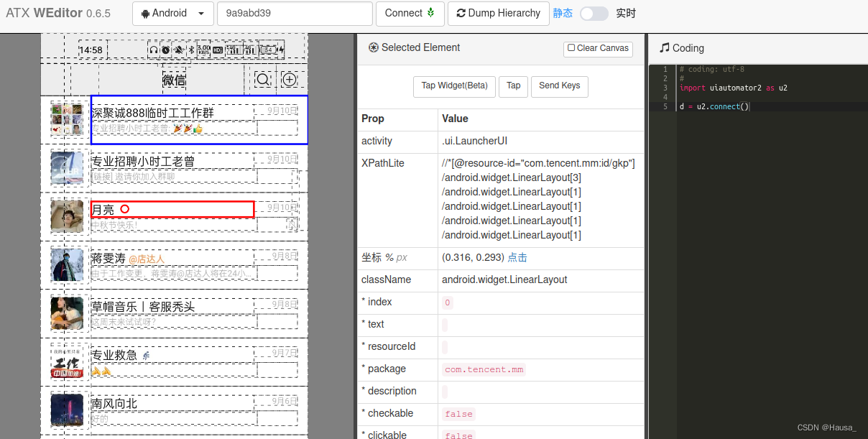
Task: Open the Android platform dropdown
Action: 173,13
